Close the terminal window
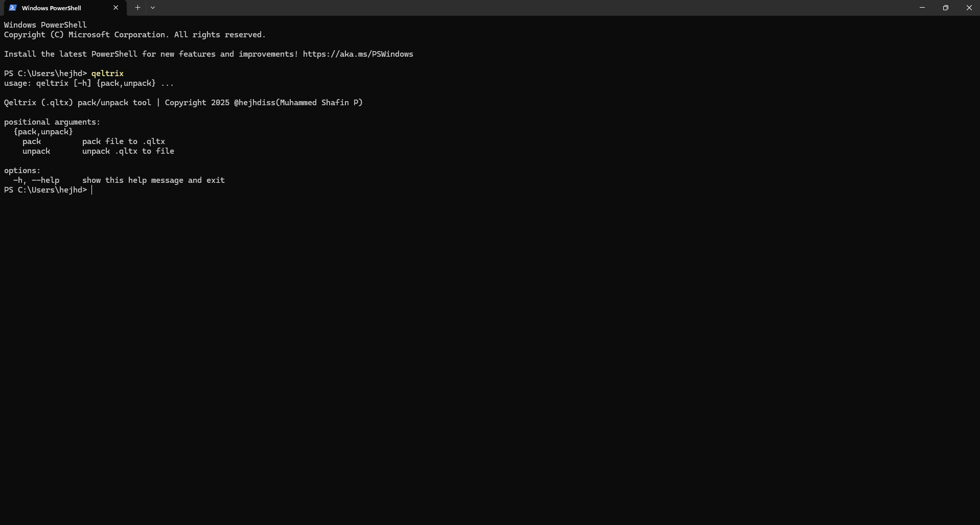Viewport: 980px width, 525px height. pyautogui.click(x=969, y=8)
